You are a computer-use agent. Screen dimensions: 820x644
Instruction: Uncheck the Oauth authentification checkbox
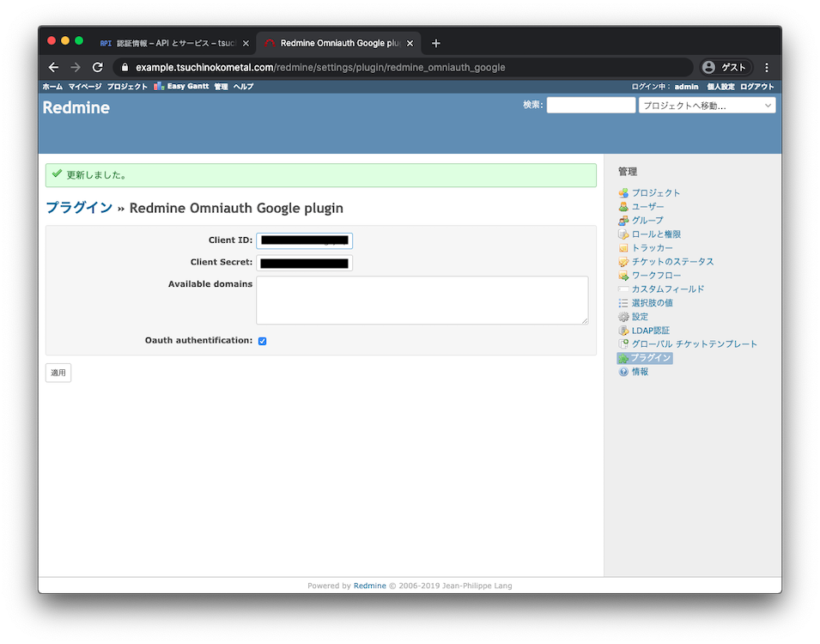pos(263,341)
